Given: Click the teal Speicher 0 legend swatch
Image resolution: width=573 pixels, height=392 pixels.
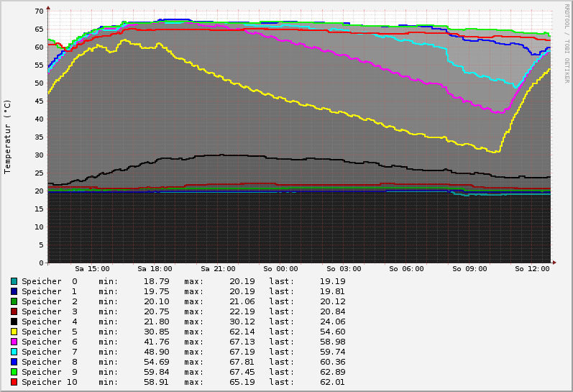Looking at the screenshot, I should pyautogui.click(x=14, y=281).
